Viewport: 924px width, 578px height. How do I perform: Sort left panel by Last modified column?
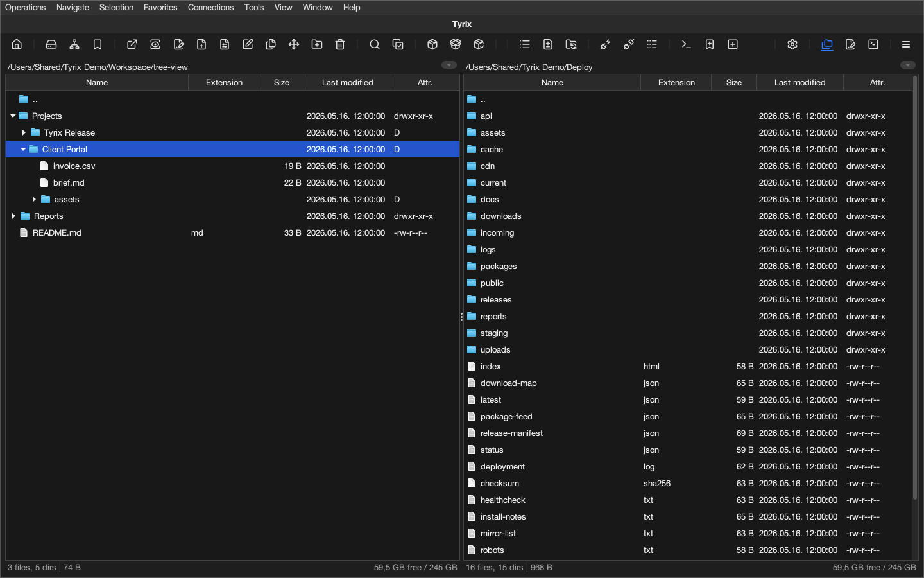tap(347, 82)
